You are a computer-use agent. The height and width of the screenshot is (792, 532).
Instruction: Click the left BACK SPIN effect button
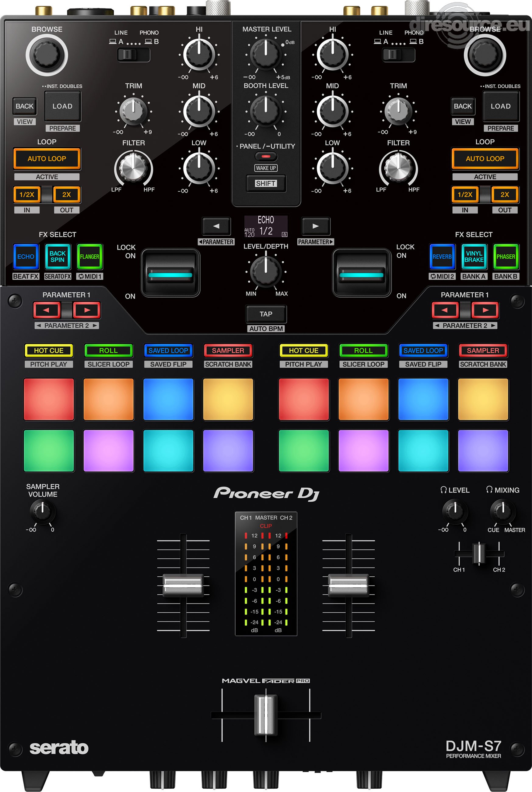click(x=58, y=257)
